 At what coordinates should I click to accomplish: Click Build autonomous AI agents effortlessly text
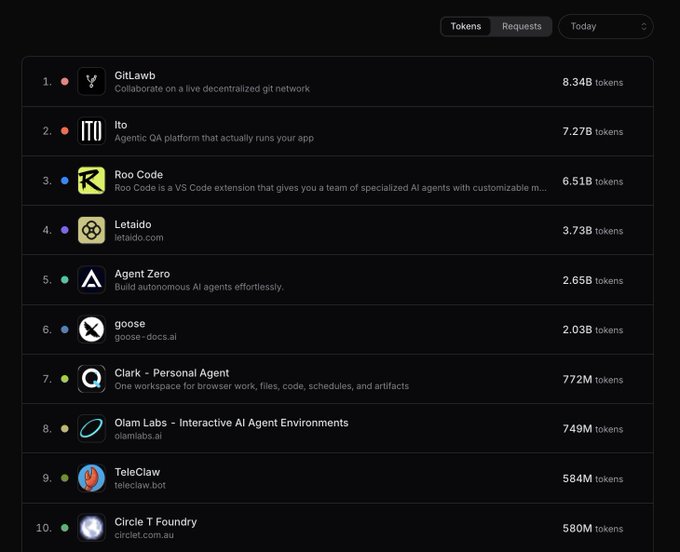click(199, 287)
